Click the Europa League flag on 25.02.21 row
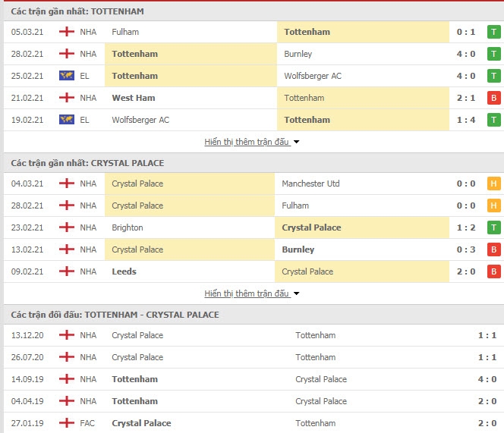The image size is (504, 433). 67,76
